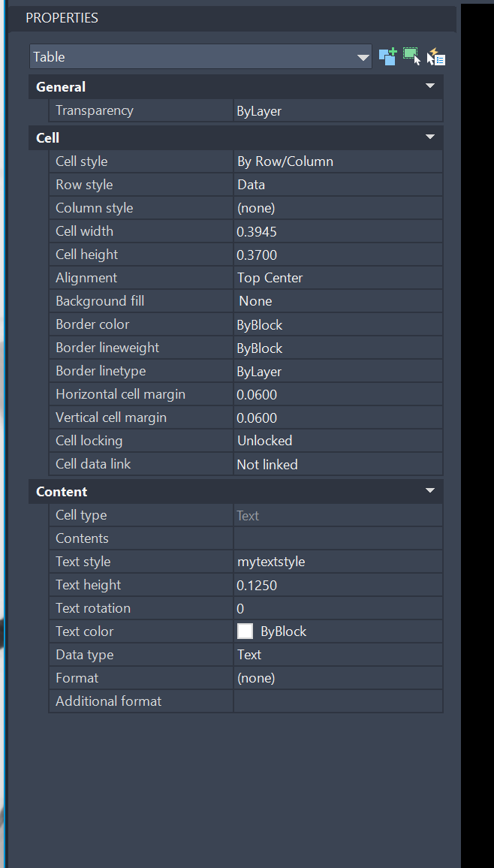Select the Row style Data value

click(338, 185)
